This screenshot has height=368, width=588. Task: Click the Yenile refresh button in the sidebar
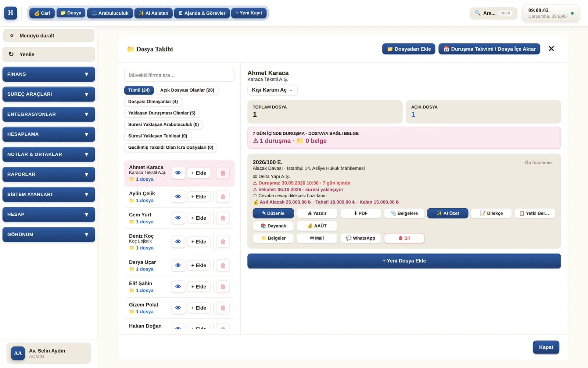(49, 54)
